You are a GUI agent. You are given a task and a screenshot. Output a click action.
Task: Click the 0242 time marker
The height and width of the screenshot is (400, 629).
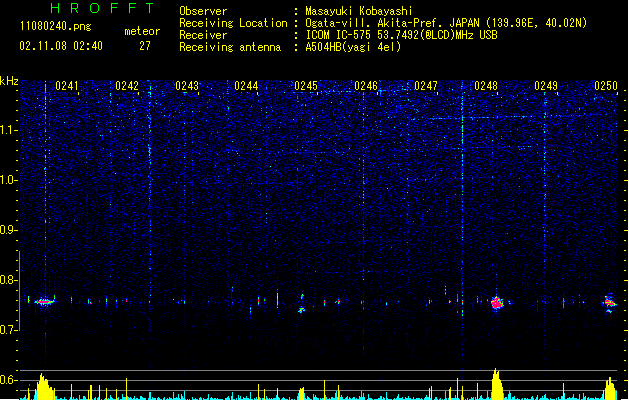click(127, 86)
